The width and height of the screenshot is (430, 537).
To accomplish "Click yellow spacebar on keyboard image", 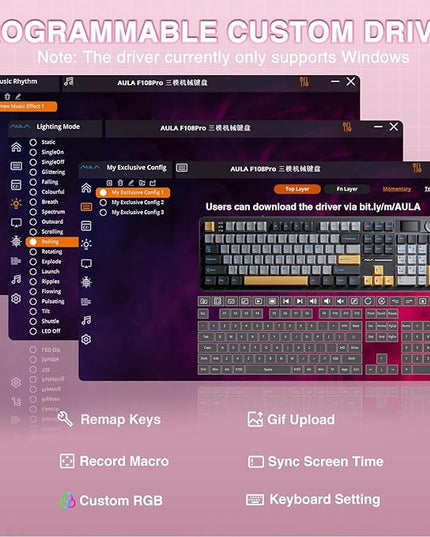I will (276, 281).
